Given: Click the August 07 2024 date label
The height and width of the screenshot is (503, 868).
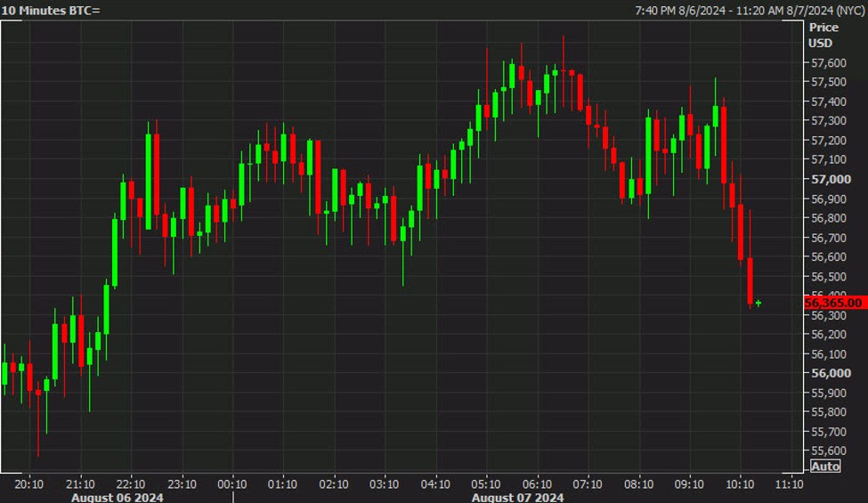Looking at the screenshot, I should coord(517,498).
